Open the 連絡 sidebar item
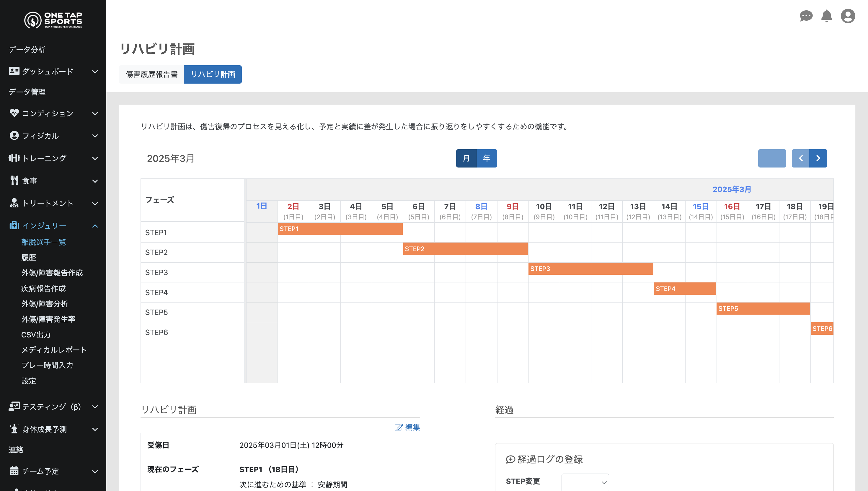Screen dimensions: 868x491 tap(16, 450)
